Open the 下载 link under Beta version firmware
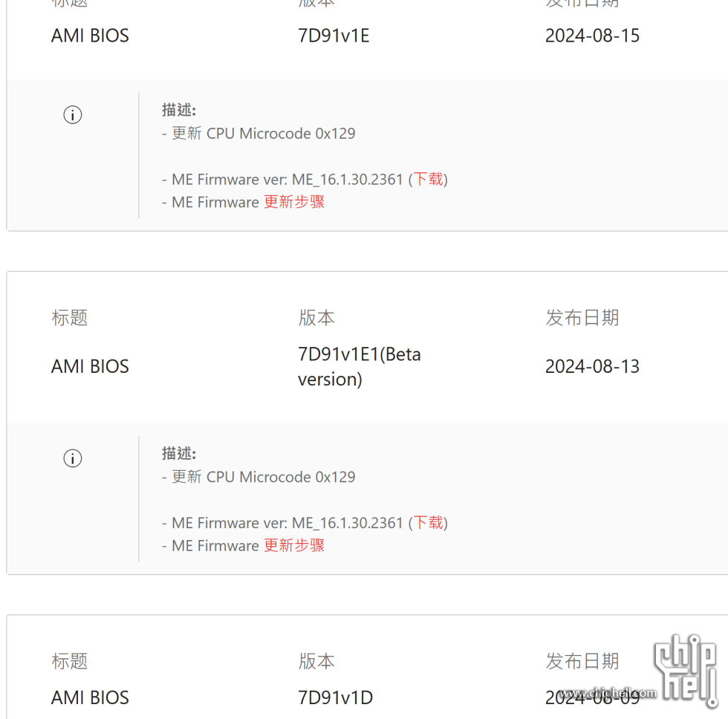This screenshot has width=728, height=719. tap(428, 523)
